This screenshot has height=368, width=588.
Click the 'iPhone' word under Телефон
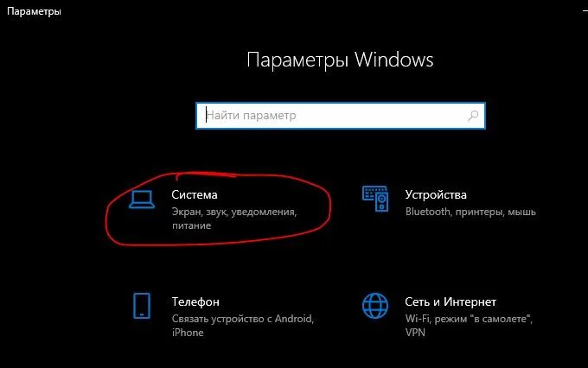tap(188, 333)
